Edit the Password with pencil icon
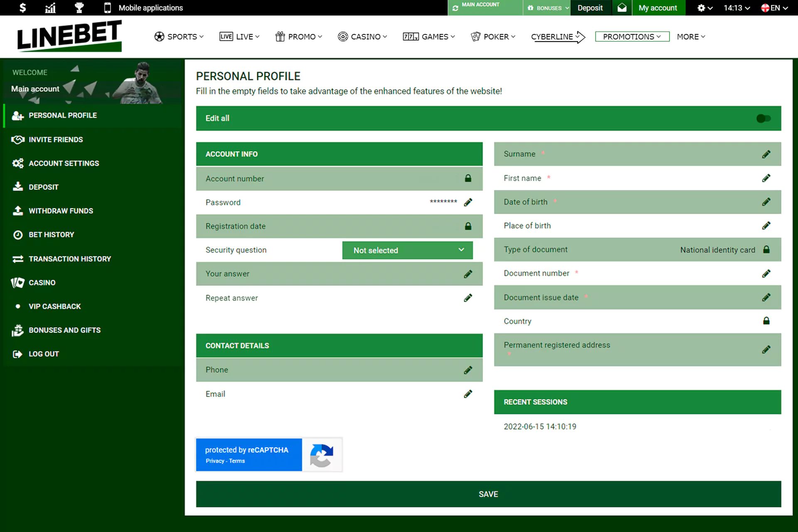Screen dimensions: 798x532 (468, 202)
